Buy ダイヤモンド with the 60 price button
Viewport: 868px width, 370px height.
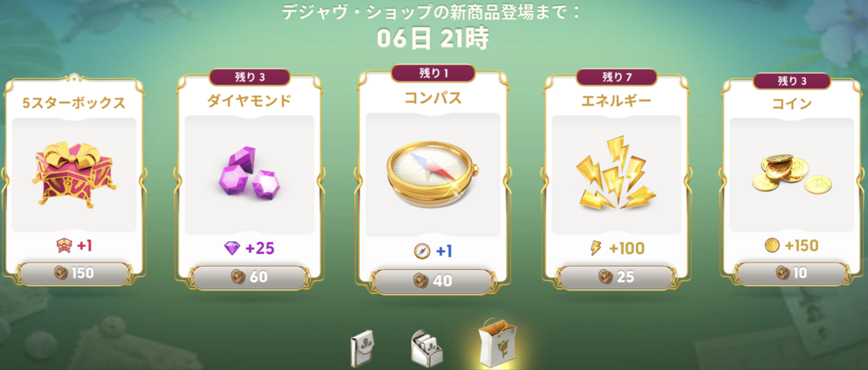248,277
